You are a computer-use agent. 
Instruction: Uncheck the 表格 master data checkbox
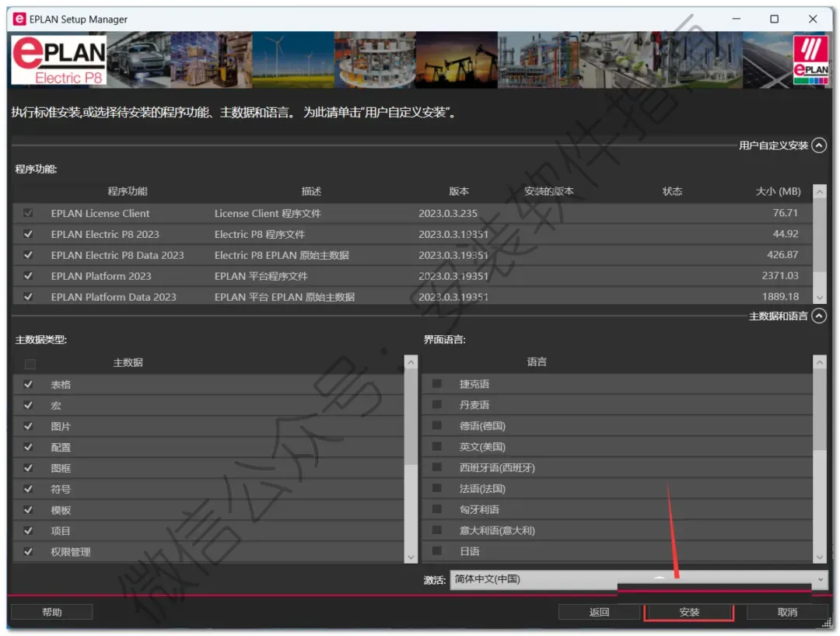pos(29,384)
